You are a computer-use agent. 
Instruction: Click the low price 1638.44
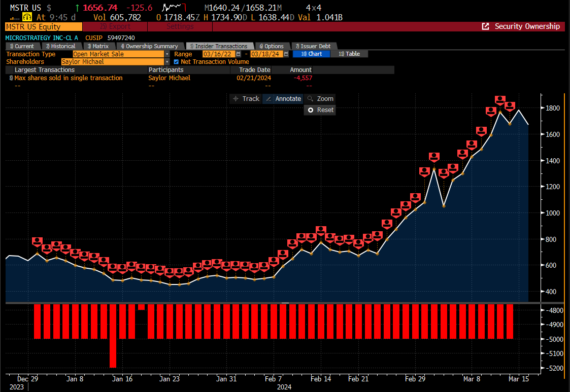274,17
